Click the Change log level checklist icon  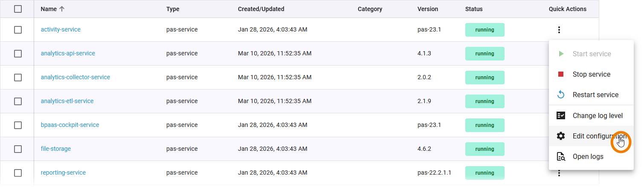click(561, 115)
